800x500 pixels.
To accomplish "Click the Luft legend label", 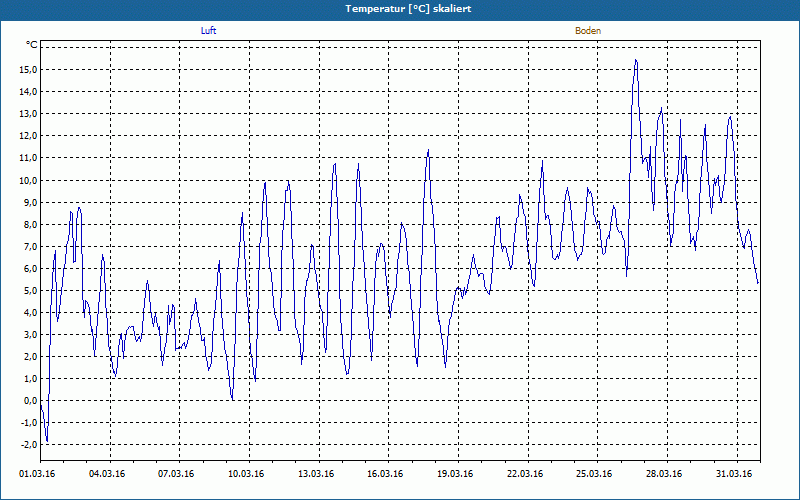I will pos(208,31).
